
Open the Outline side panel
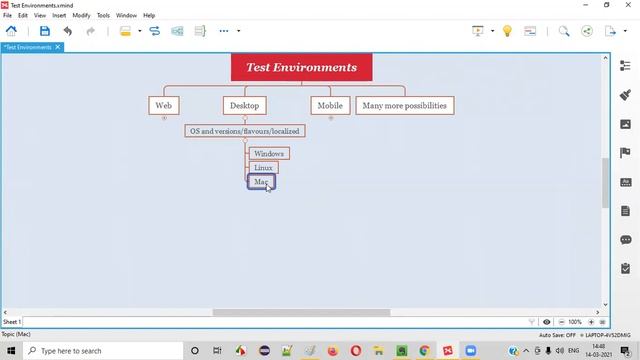(625, 66)
